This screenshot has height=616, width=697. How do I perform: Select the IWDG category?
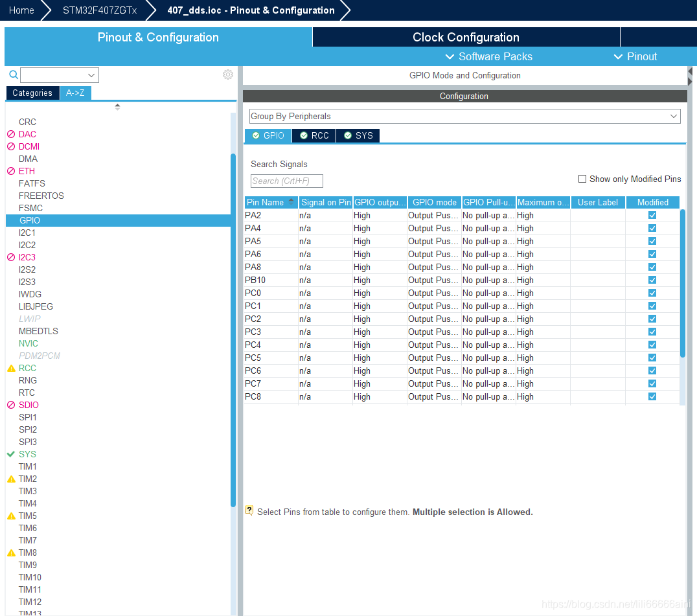click(30, 294)
